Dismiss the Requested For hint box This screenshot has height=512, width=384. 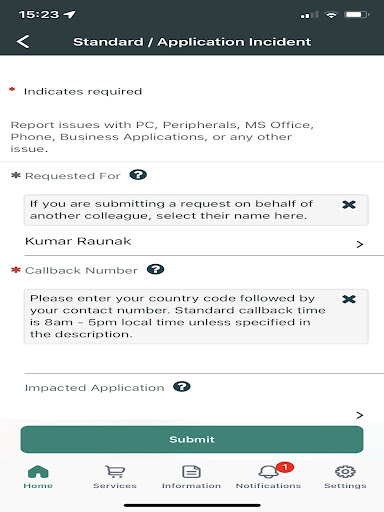click(349, 204)
